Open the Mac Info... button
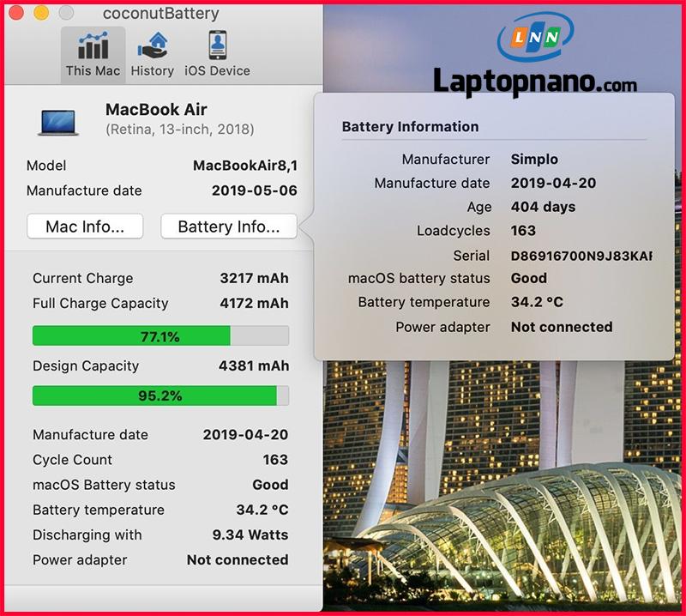This screenshot has width=686, height=616. click(x=85, y=226)
